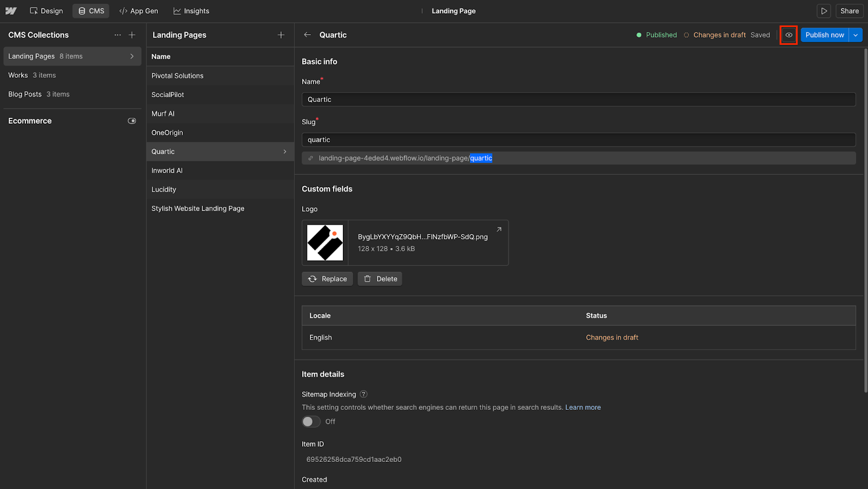The image size is (868, 489).
Task: Click the Webflow logo icon
Action: [11, 11]
